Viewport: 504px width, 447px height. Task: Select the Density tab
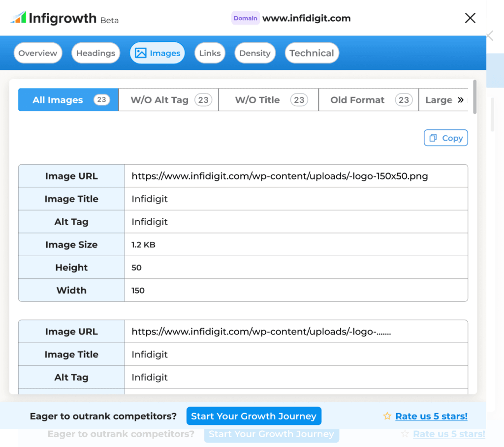click(254, 53)
